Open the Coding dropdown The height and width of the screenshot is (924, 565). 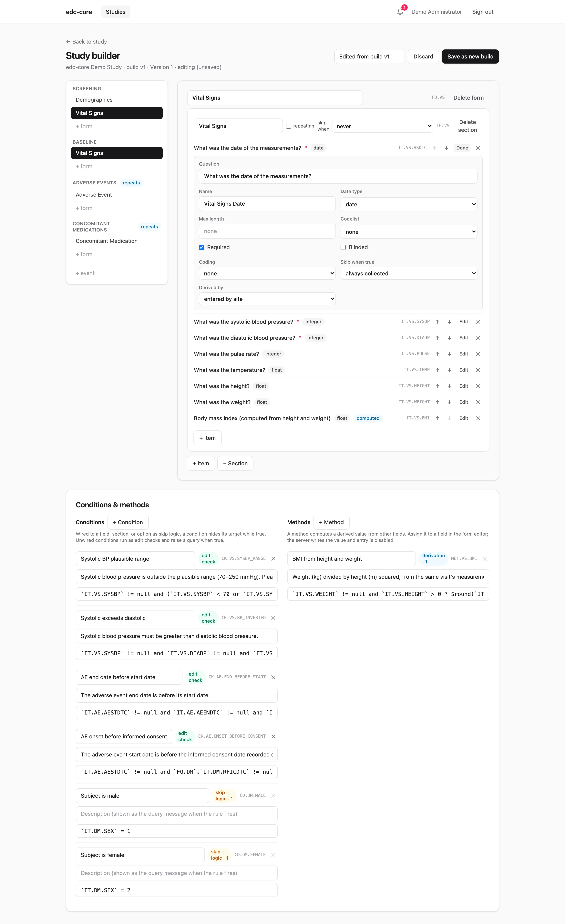point(267,273)
